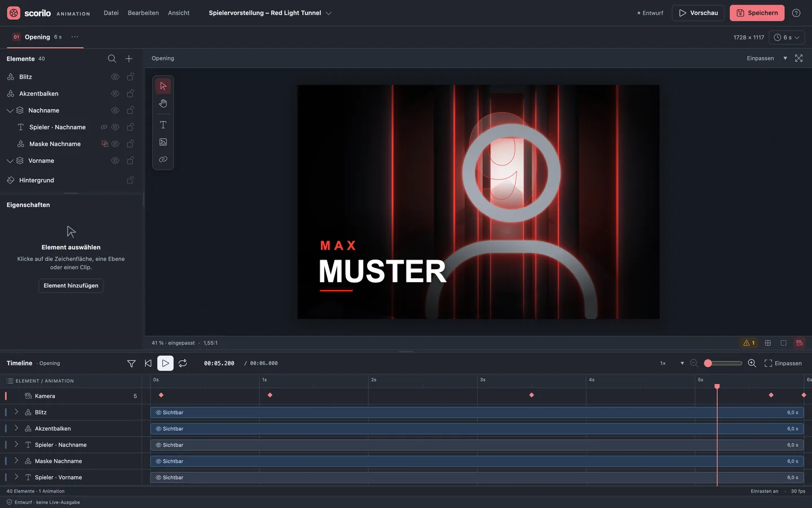This screenshot has width=812, height=508.
Task: Toggle visibility of Vorname group
Action: tap(115, 161)
